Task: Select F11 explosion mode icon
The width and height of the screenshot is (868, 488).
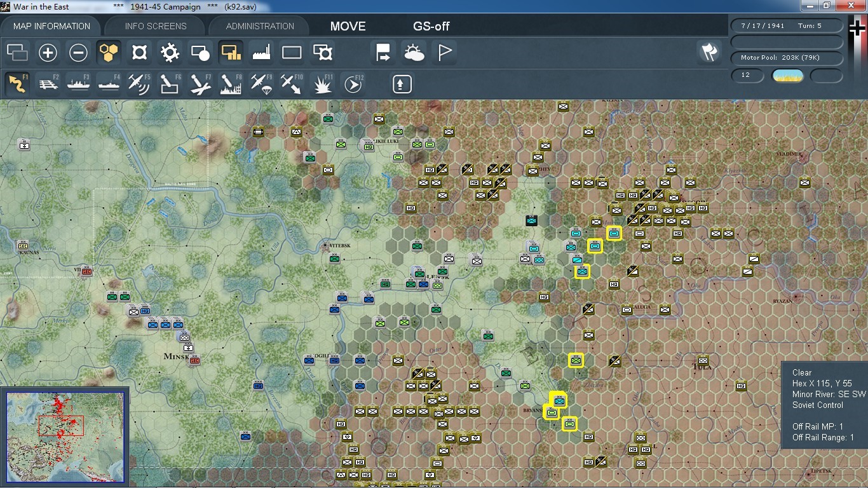Action: pyautogui.click(x=322, y=84)
